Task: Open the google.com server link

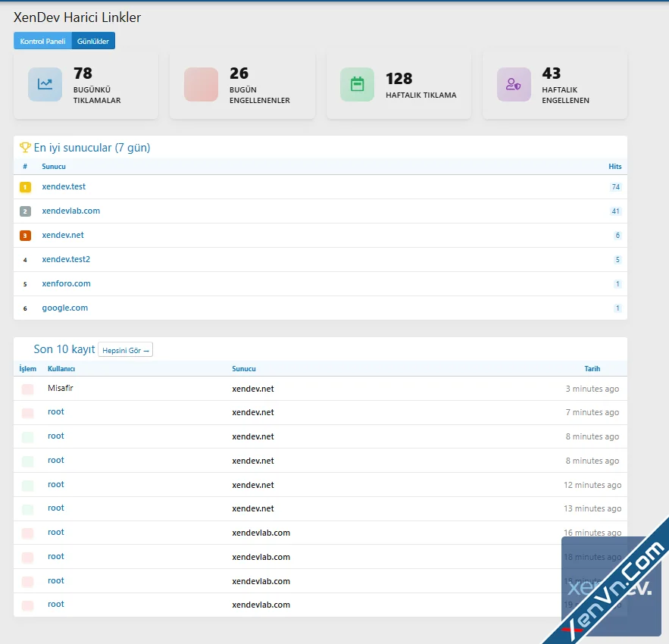Action: (64, 308)
